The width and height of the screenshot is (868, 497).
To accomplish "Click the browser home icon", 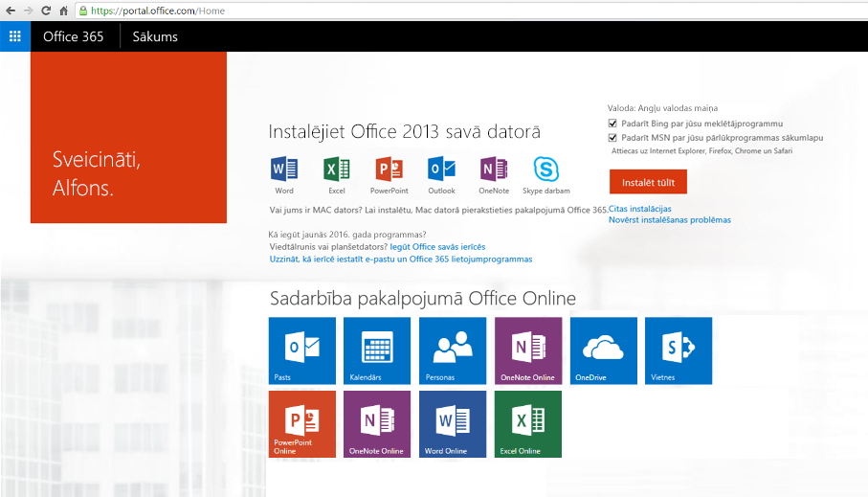I will coord(64,11).
